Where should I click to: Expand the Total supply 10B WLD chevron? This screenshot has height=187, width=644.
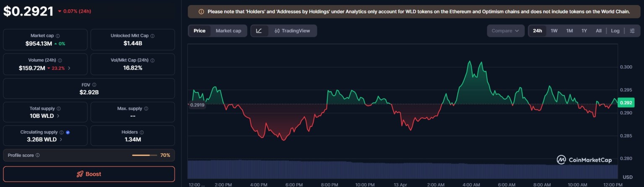58,116
